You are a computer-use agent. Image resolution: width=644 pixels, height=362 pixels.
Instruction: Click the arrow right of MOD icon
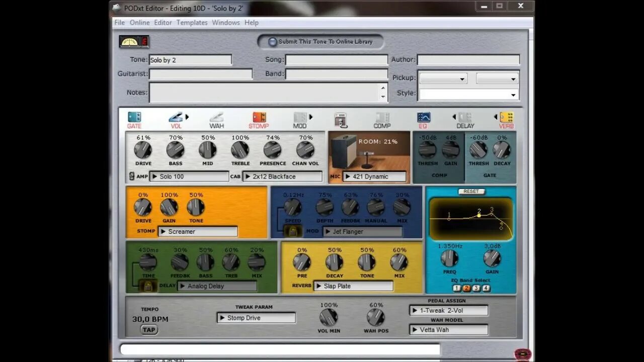tap(311, 117)
